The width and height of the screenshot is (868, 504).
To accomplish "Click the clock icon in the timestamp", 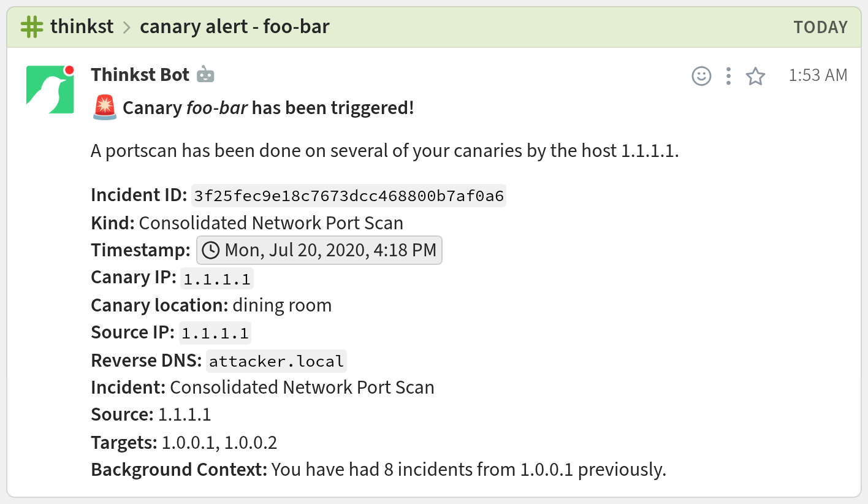I will tap(210, 250).
